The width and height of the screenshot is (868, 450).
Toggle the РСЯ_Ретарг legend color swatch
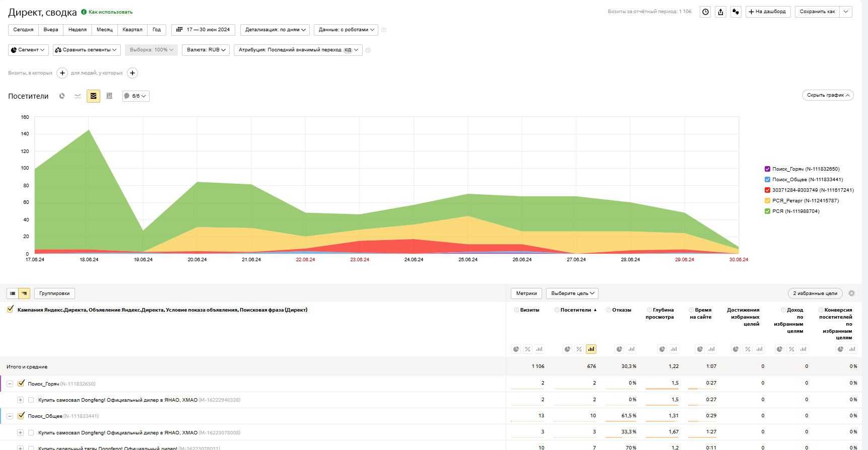[767, 201]
